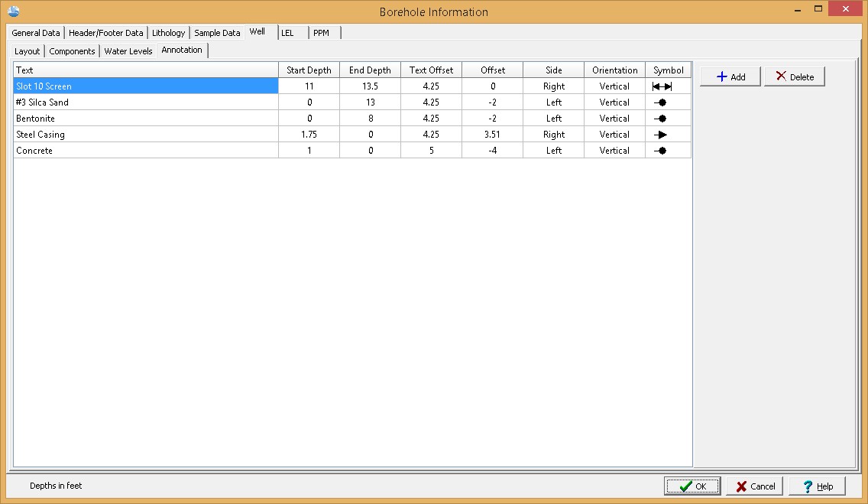Viewport: 868px width, 504px height.
Task: Click the arrow symbol for Steel Casing
Action: (x=661, y=135)
